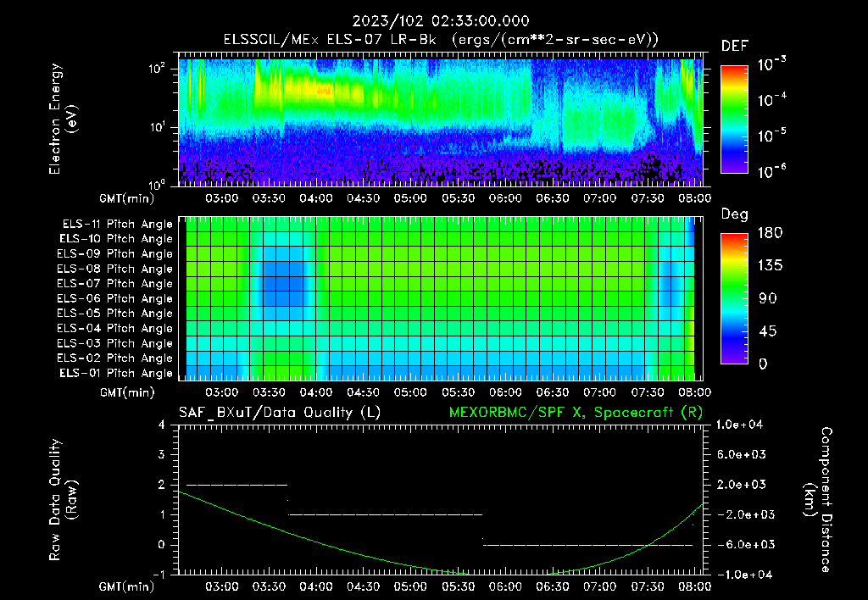The height and width of the screenshot is (600, 868).
Task: Click the 10^2 electron energy tick label
Action: 157,69
